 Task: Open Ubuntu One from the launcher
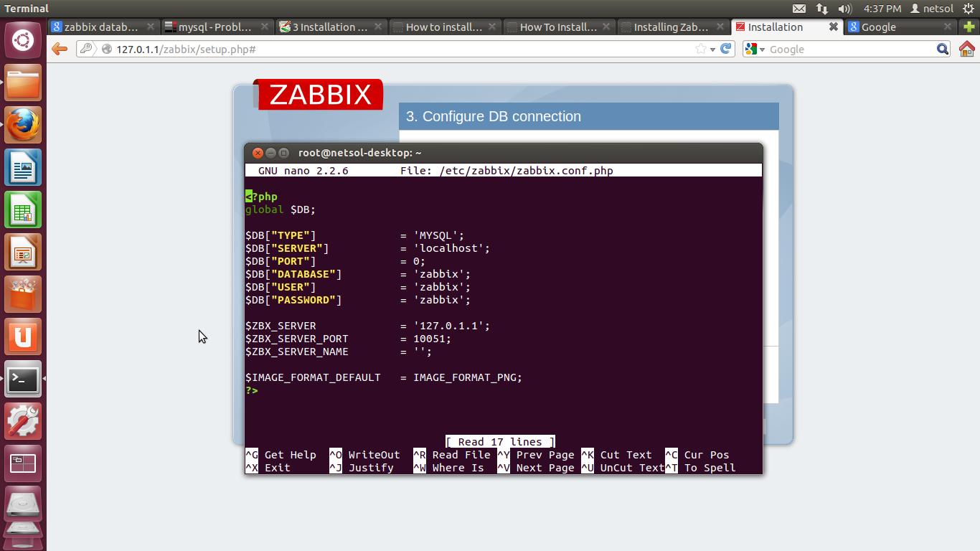[23, 336]
